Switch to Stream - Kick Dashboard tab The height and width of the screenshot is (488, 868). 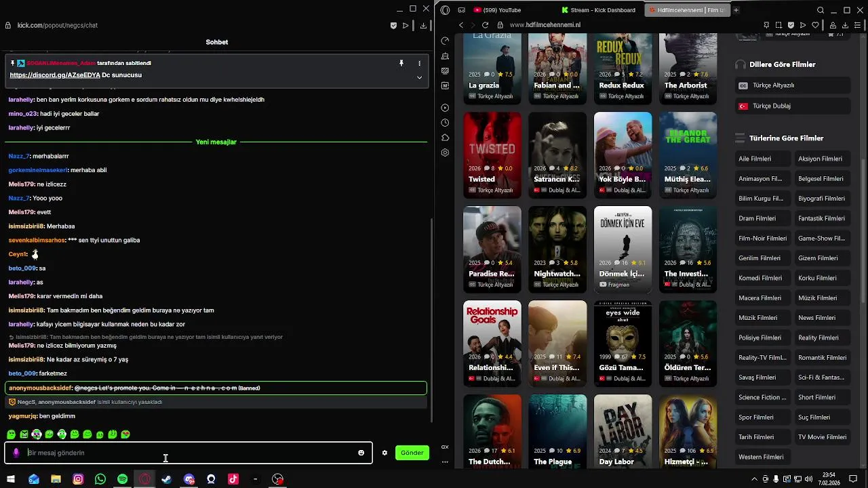pos(598,10)
